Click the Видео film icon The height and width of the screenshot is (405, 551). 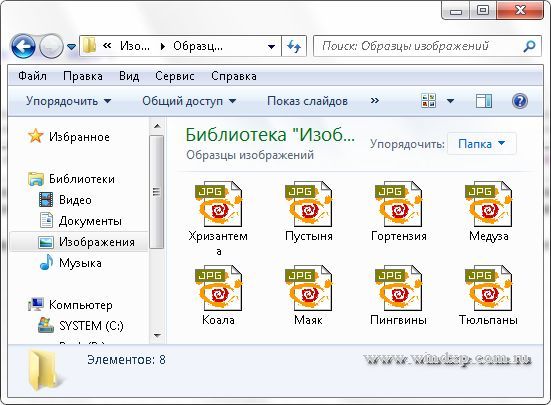[46, 200]
